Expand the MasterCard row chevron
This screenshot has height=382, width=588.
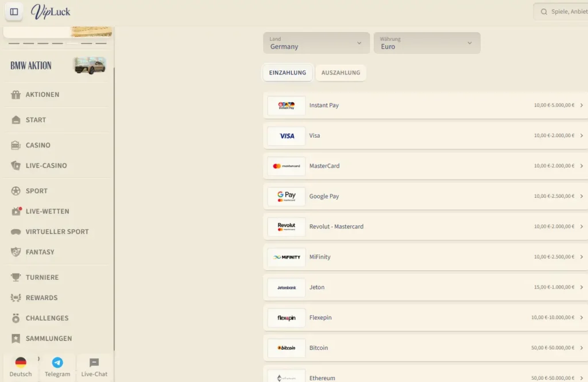[582, 166]
